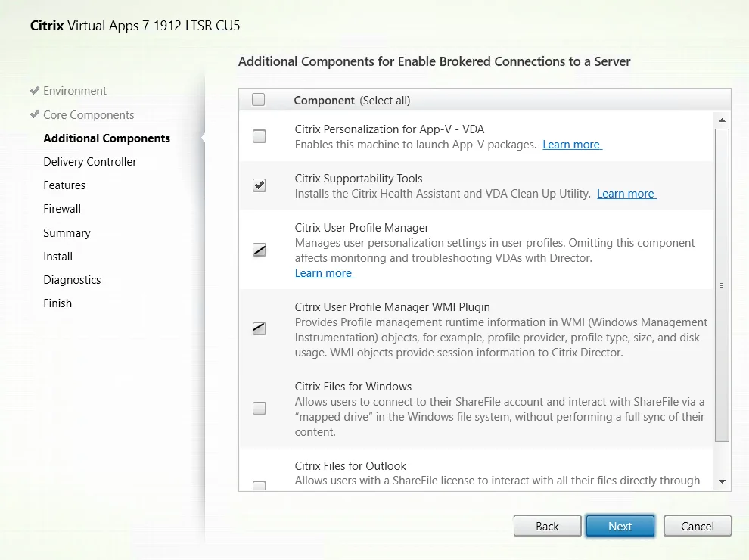Enable Citrix Files for Outlook checkbox
749x560 pixels.
(260, 485)
